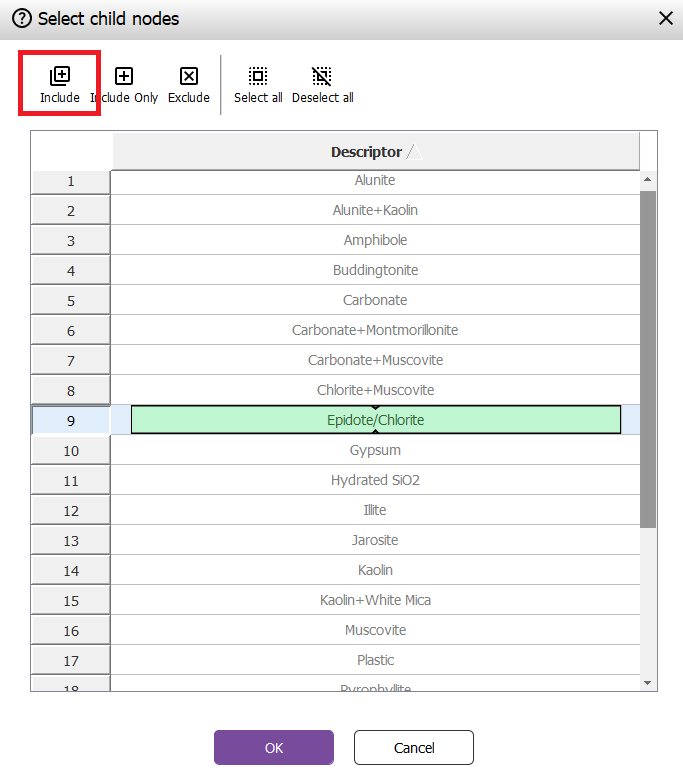Click the Select all icon
The image size is (683, 773).
[x=258, y=76]
